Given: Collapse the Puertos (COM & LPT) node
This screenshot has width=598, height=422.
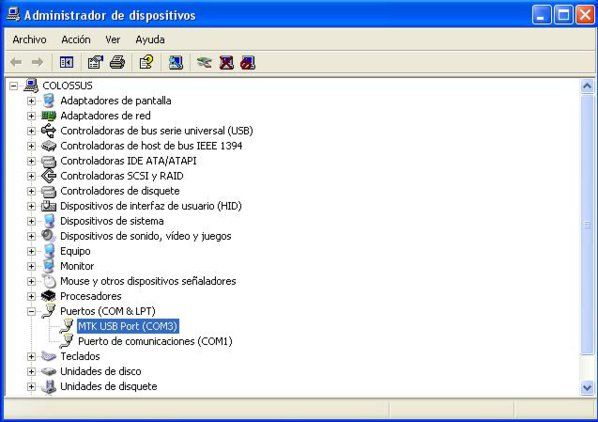Looking at the screenshot, I should point(31,311).
